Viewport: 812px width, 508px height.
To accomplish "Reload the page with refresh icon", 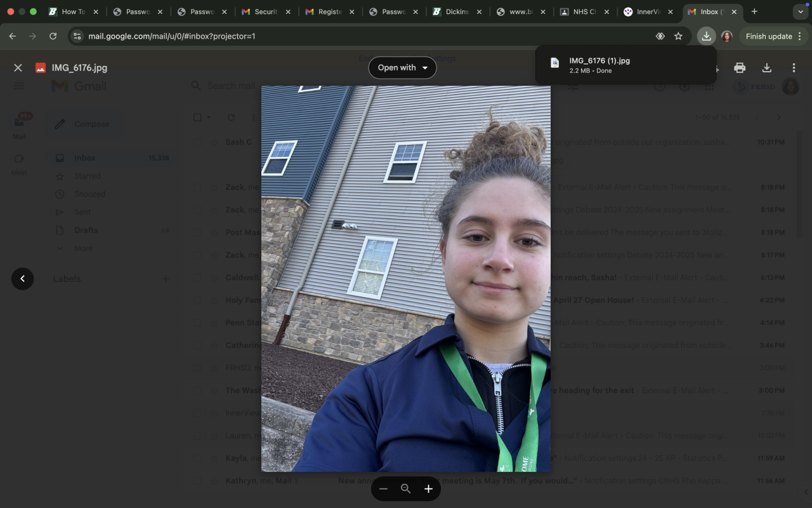I will pos(53,36).
